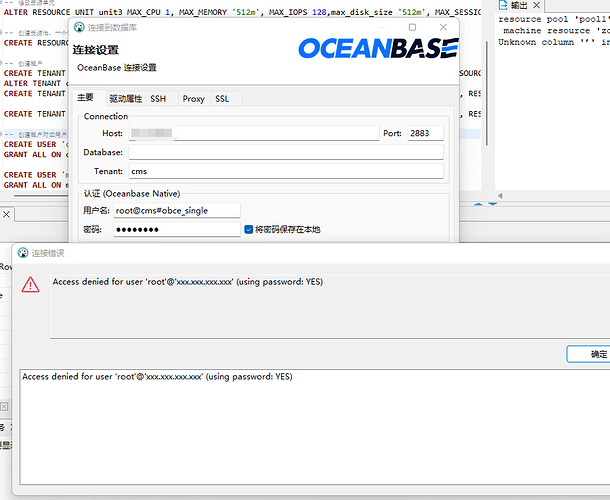The height and width of the screenshot is (500, 610).
Task: Click the error details text area
Action: click(314, 427)
